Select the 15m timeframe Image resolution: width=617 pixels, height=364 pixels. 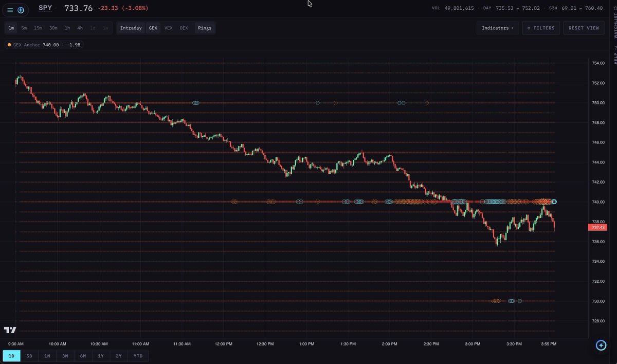[x=38, y=28]
